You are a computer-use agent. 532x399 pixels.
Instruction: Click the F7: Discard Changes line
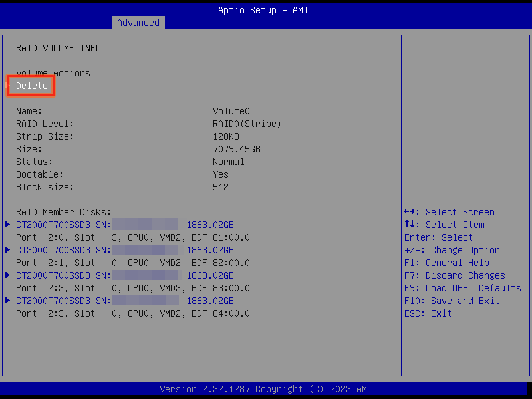tap(455, 275)
